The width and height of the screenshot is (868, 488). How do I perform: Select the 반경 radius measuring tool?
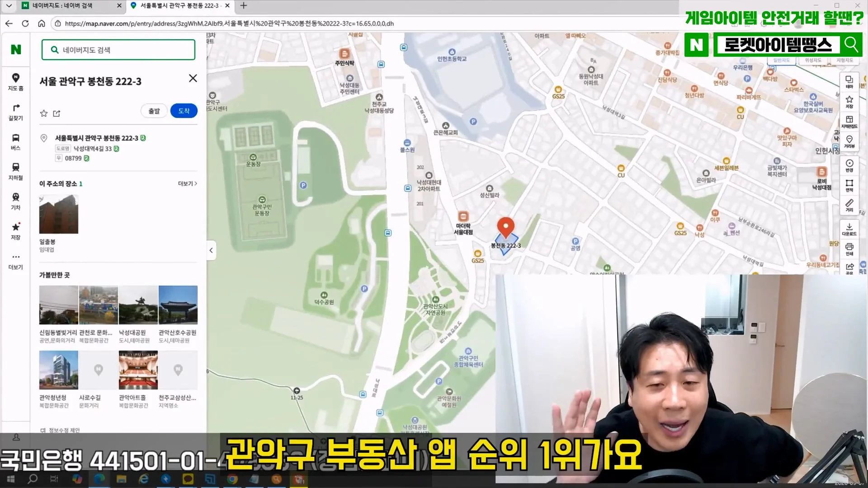click(849, 165)
